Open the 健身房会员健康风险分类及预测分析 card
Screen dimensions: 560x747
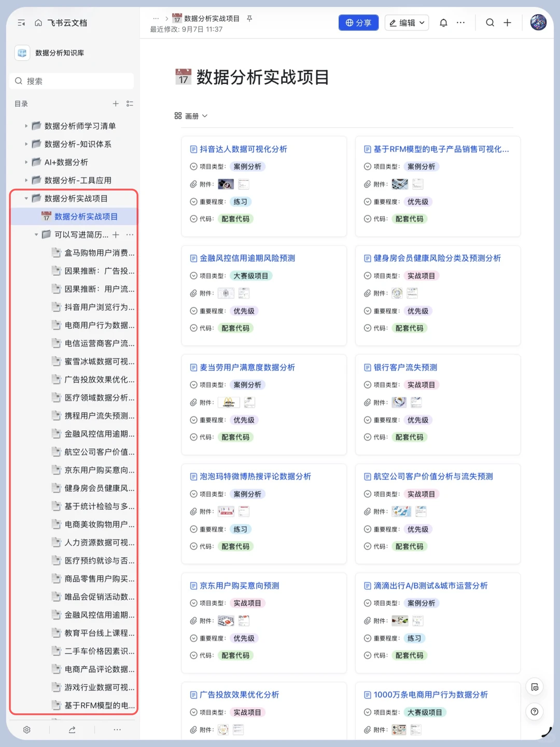click(x=437, y=258)
